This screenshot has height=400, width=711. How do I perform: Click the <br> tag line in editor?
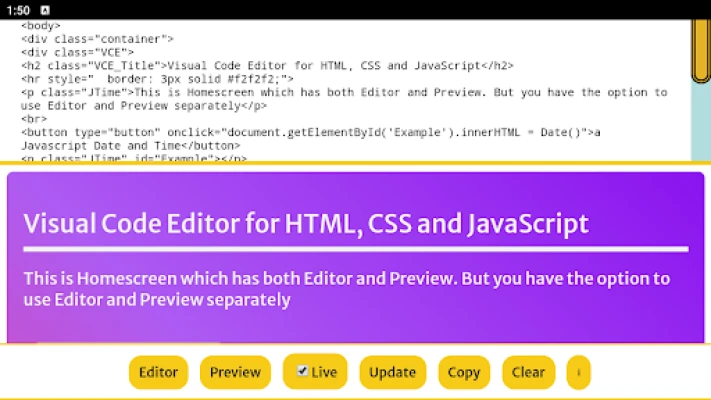[34, 119]
